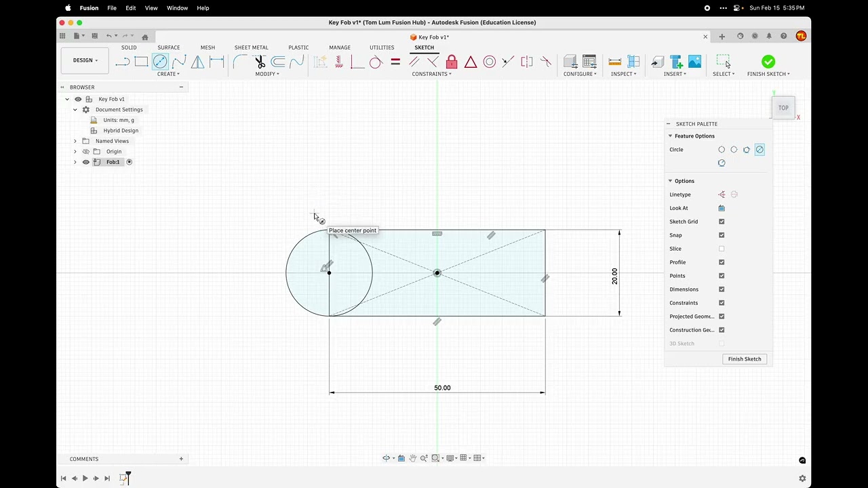Open the DESIGN workspace dropdown

[85, 60]
